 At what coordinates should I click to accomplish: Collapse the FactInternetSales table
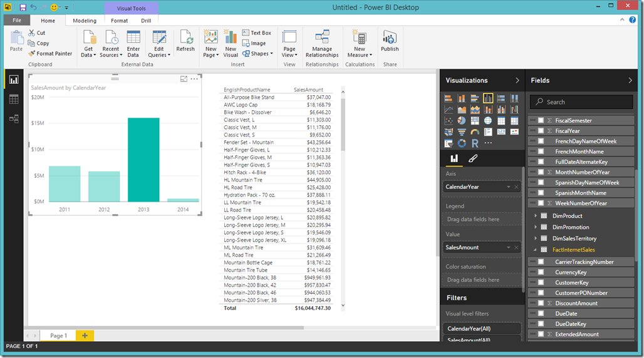click(535, 250)
